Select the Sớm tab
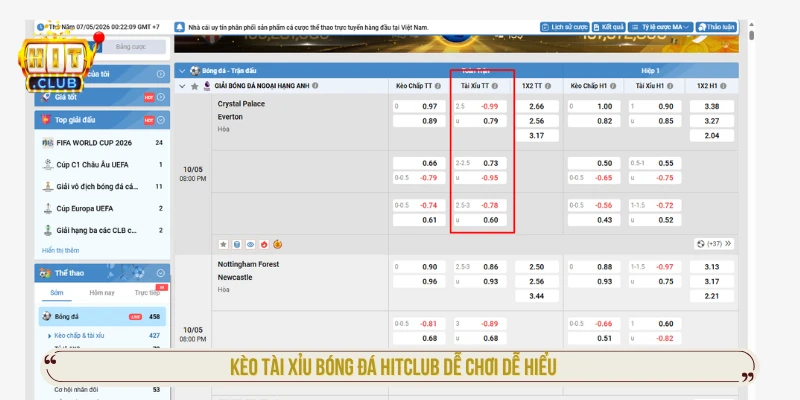 (x=57, y=292)
